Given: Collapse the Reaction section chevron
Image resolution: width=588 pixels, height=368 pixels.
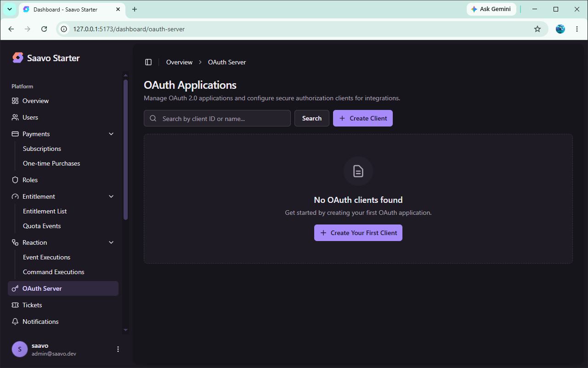Looking at the screenshot, I should (111, 242).
